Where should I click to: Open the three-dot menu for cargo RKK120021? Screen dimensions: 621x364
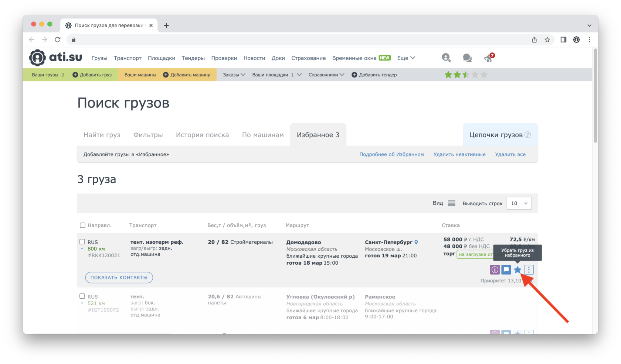point(529,269)
